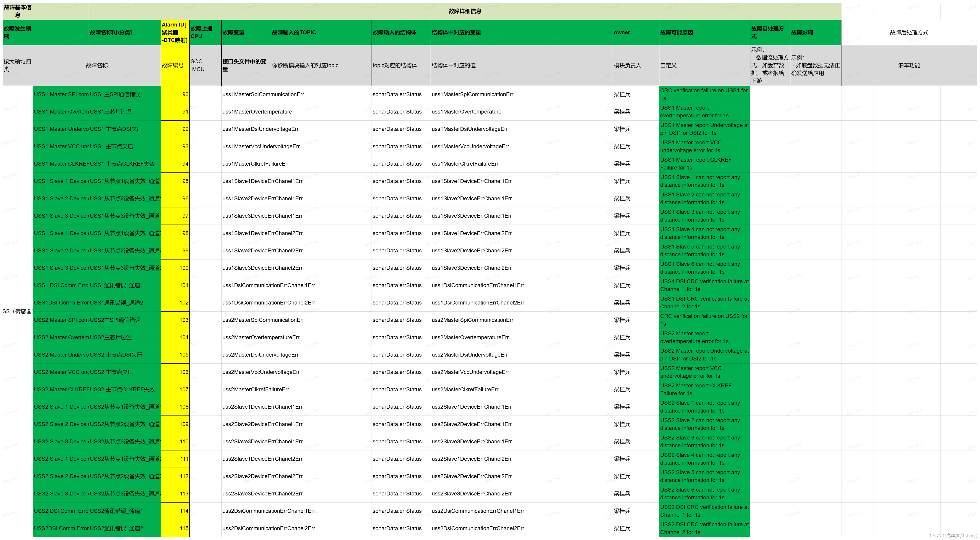Click struct variable cell 'uss2DsiCommunicationErrChanel1Err'

[521, 511]
